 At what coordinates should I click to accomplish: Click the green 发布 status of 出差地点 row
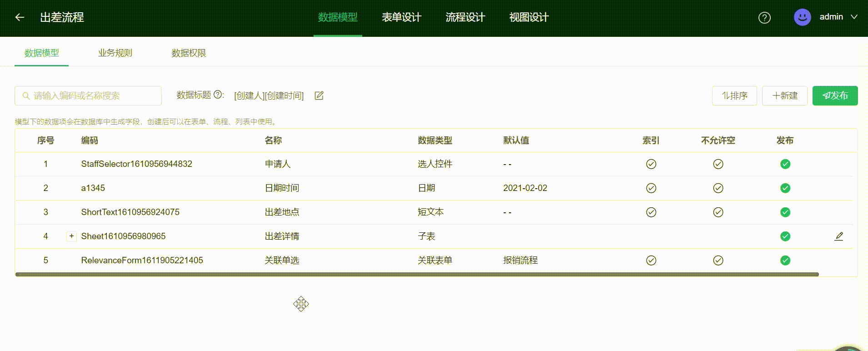click(x=785, y=212)
